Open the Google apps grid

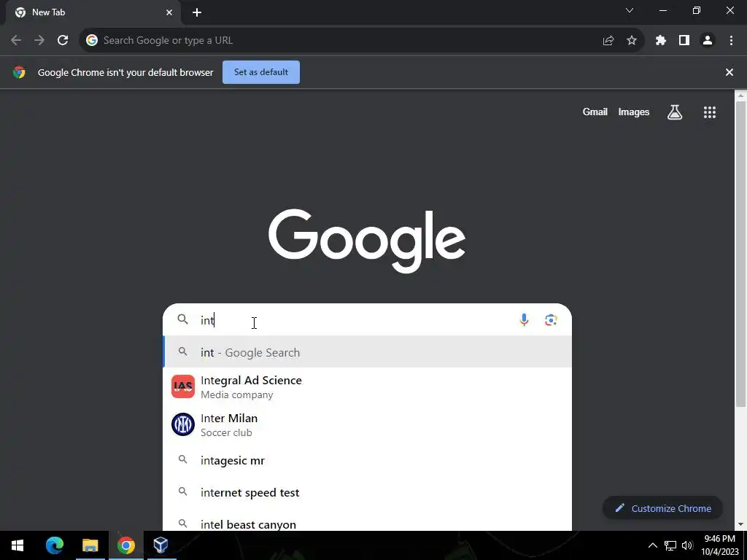click(710, 112)
